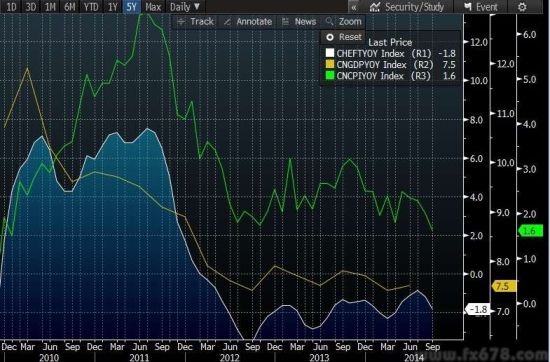Select CHEFTYOY Index (R1) legend entry
550x362 pixels.
tap(390, 53)
